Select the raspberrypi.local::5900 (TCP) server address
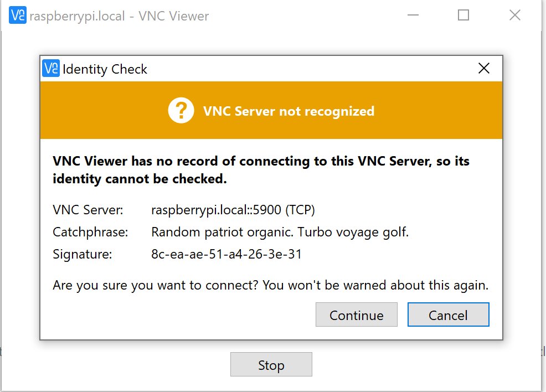546x392 pixels. 233,210
